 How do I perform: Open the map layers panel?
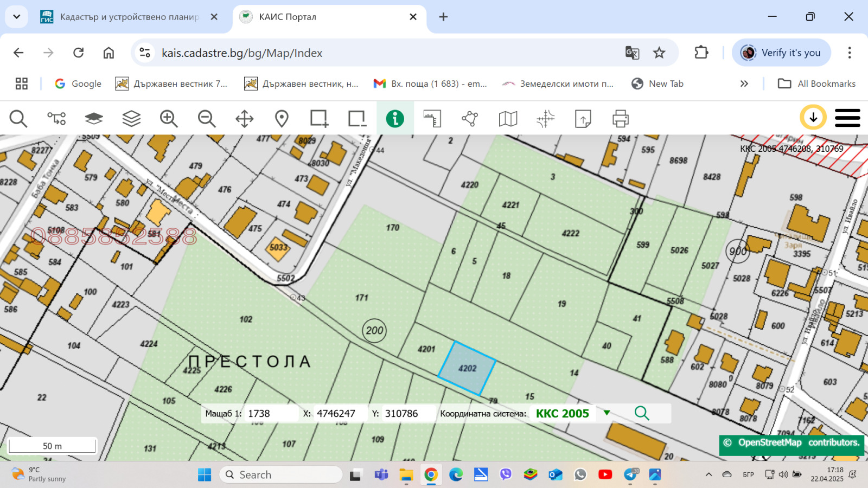pos(131,118)
